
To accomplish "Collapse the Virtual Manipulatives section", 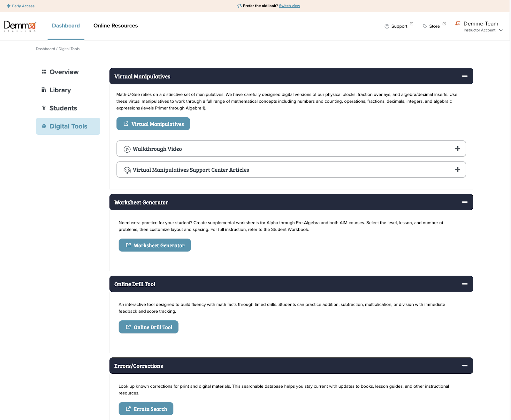I will click(465, 76).
